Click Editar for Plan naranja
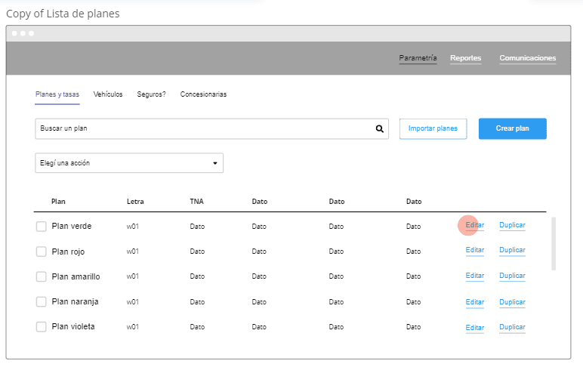The width and height of the screenshot is (583, 392). tap(475, 302)
